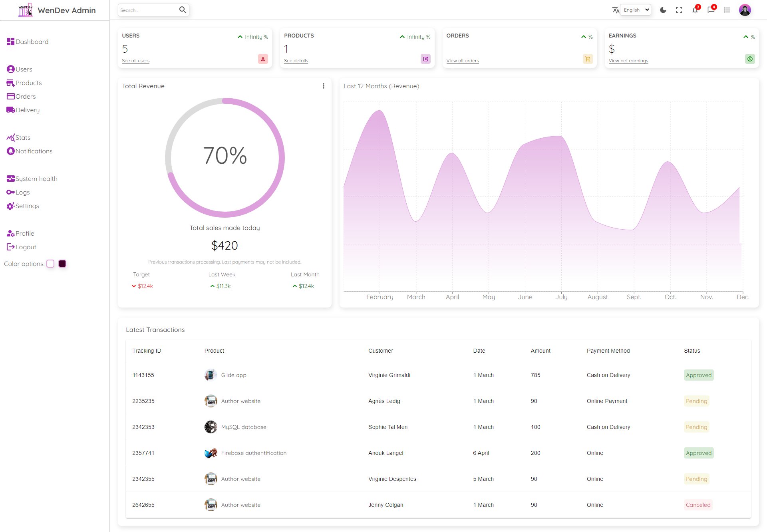Image resolution: width=767 pixels, height=532 pixels.
Task: Click the Orders sidebar icon
Action: (10, 96)
